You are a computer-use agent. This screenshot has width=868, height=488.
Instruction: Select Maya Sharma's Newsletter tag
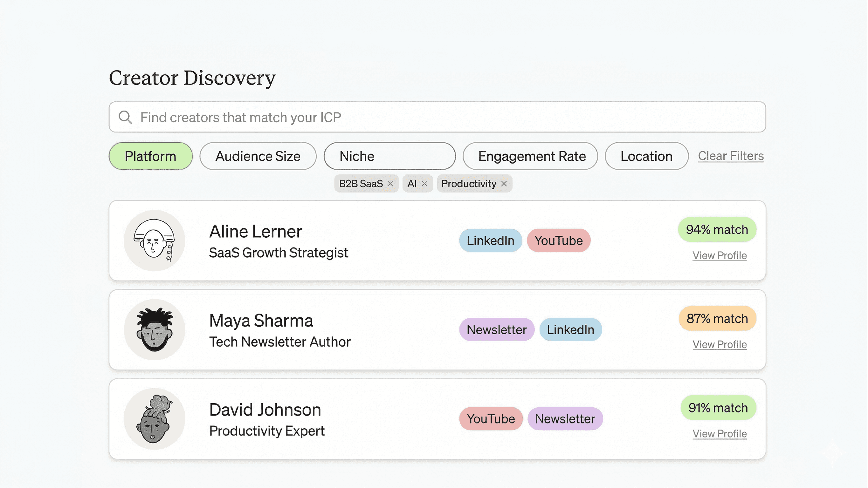tap(496, 330)
